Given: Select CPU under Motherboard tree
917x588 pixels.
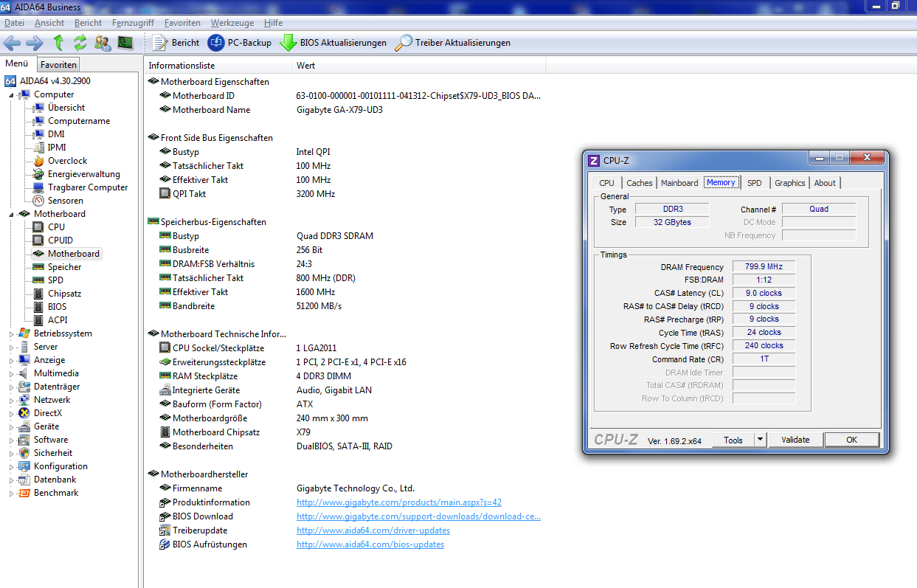Looking at the screenshot, I should tap(56, 227).
